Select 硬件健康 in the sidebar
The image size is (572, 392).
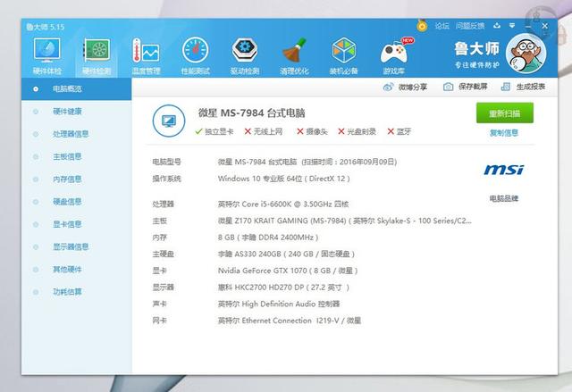point(67,112)
